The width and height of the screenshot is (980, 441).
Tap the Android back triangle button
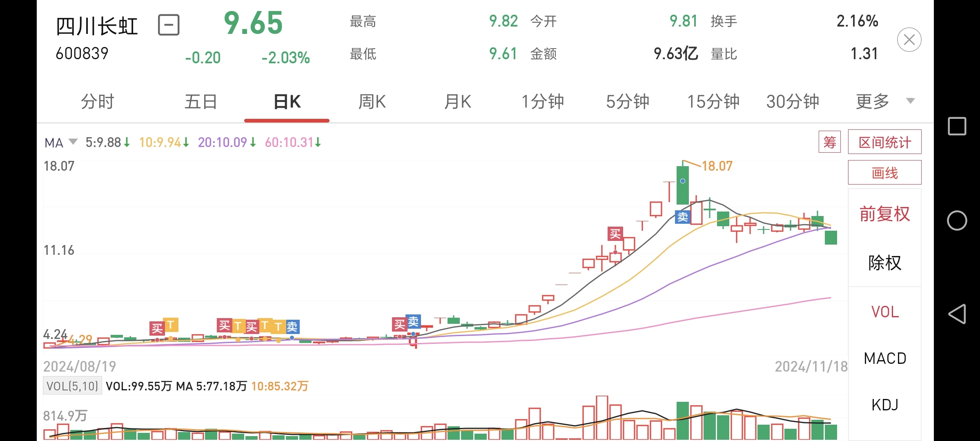tap(957, 314)
